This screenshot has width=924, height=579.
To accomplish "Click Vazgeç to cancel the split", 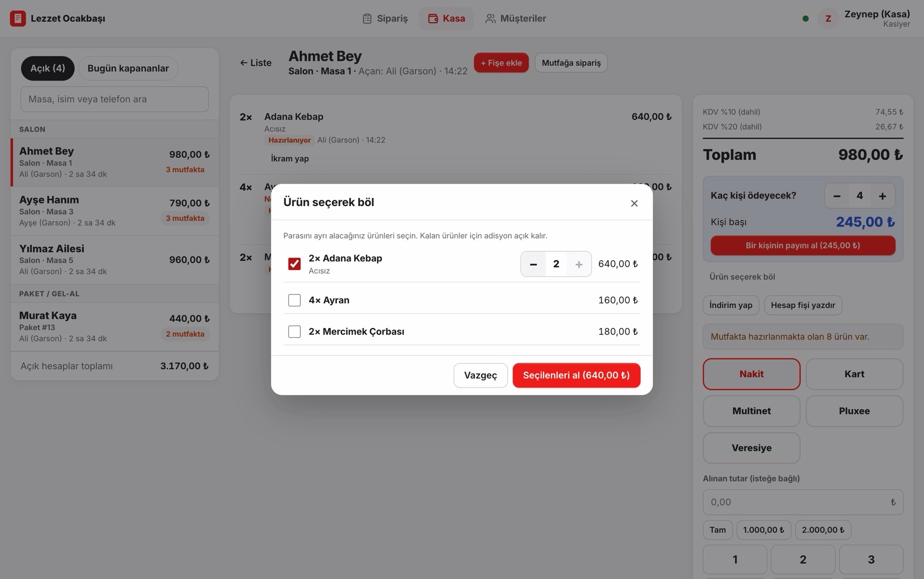I will (x=480, y=375).
